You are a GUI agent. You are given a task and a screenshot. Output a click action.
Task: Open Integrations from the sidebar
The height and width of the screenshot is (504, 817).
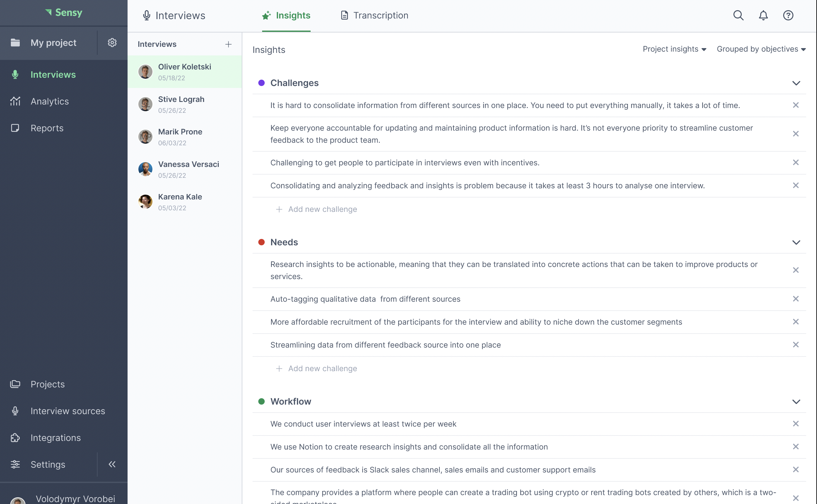55,437
